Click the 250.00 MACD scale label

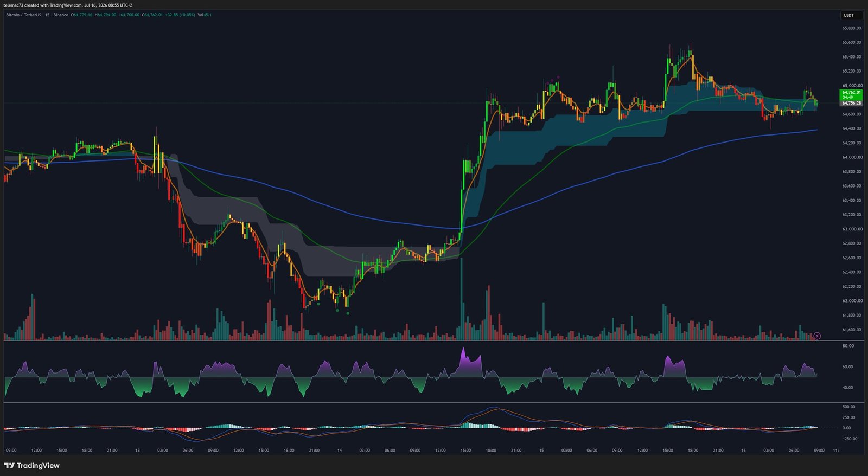click(848, 417)
